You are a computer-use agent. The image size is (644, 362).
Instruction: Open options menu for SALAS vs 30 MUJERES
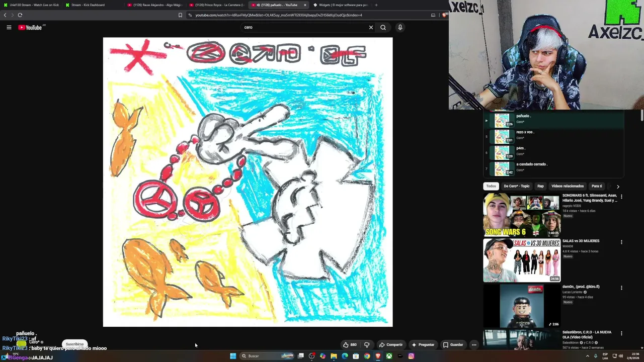(x=621, y=242)
